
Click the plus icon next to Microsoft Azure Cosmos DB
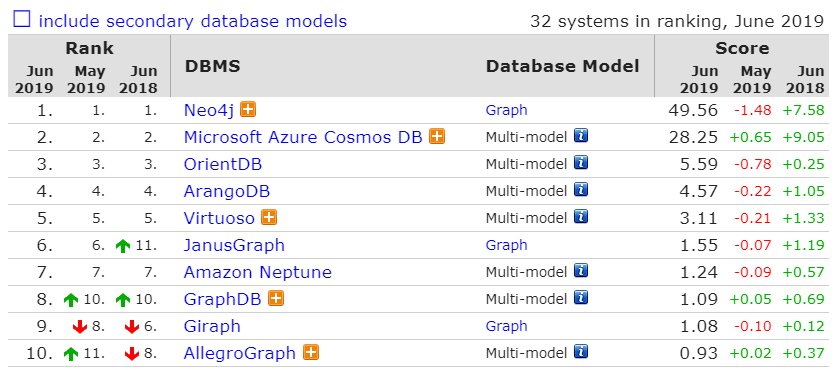pyautogui.click(x=437, y=136)
